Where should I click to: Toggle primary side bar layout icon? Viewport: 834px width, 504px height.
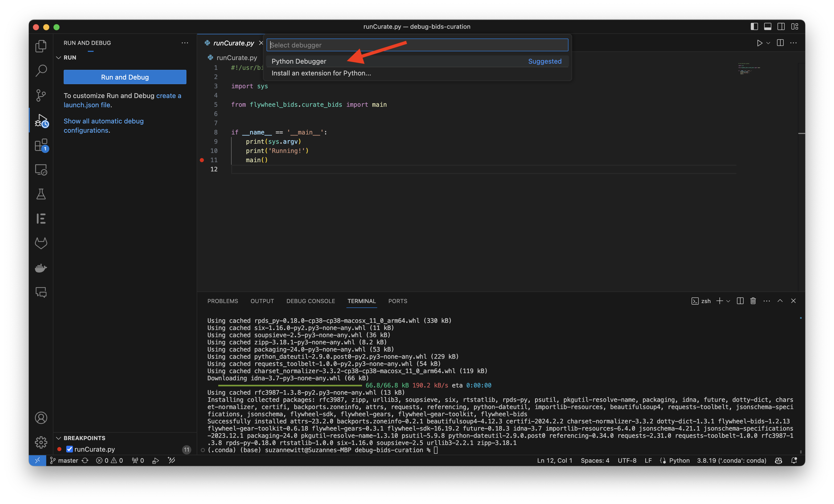click(x=754, y=26)
